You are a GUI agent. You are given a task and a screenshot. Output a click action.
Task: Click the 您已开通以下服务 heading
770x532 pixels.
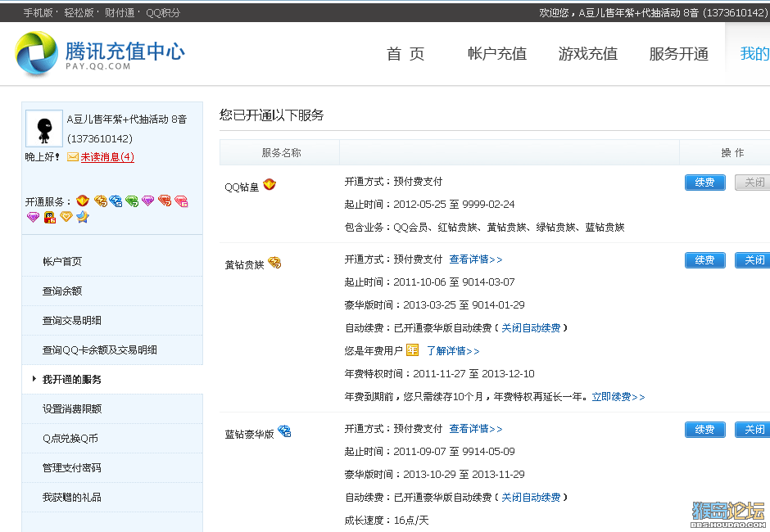(x=272, y=115)
